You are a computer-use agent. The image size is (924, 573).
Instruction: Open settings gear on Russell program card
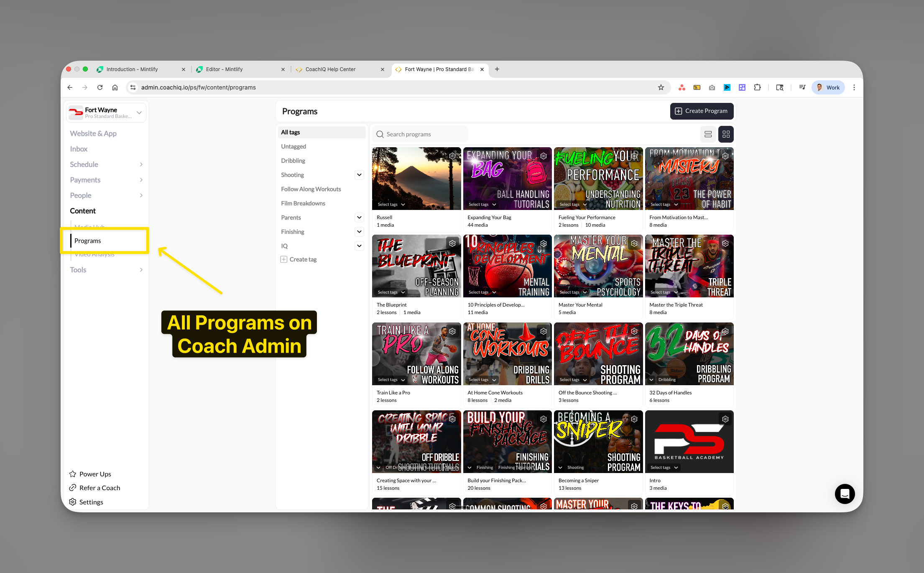point(452,155)
